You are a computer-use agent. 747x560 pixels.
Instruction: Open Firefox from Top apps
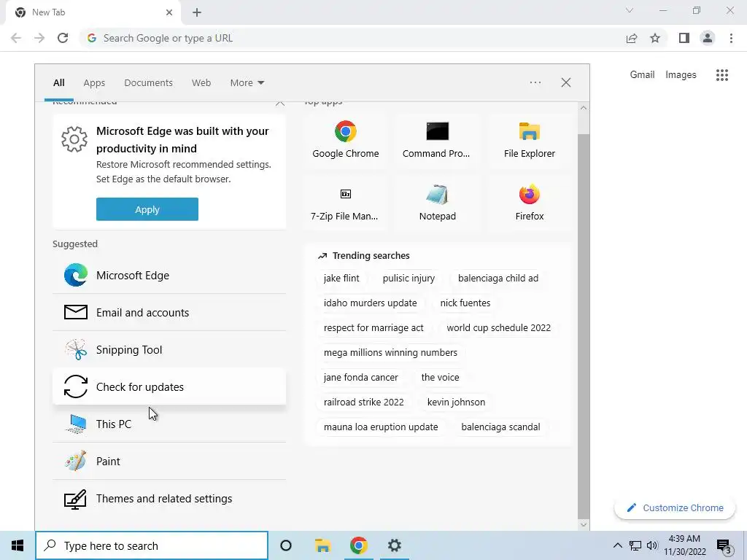(x=530, y=203)
